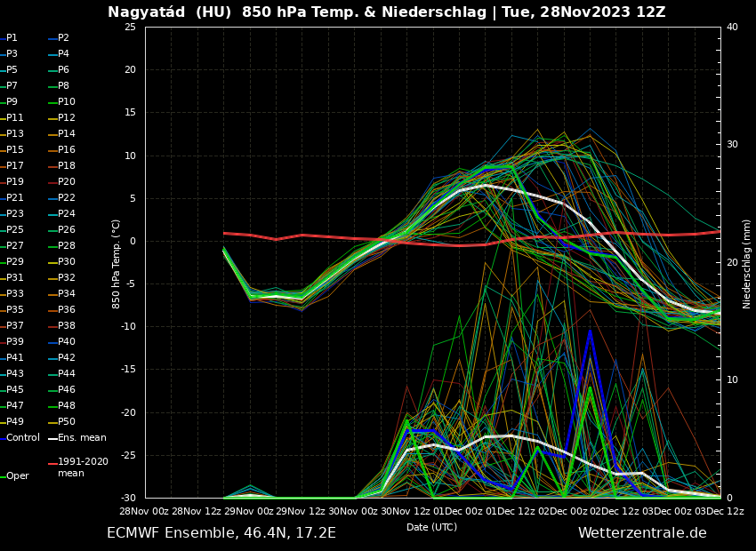Click the Wetterzentrale.de source text
The image size is (756, 551).
[x=642, y=533]
